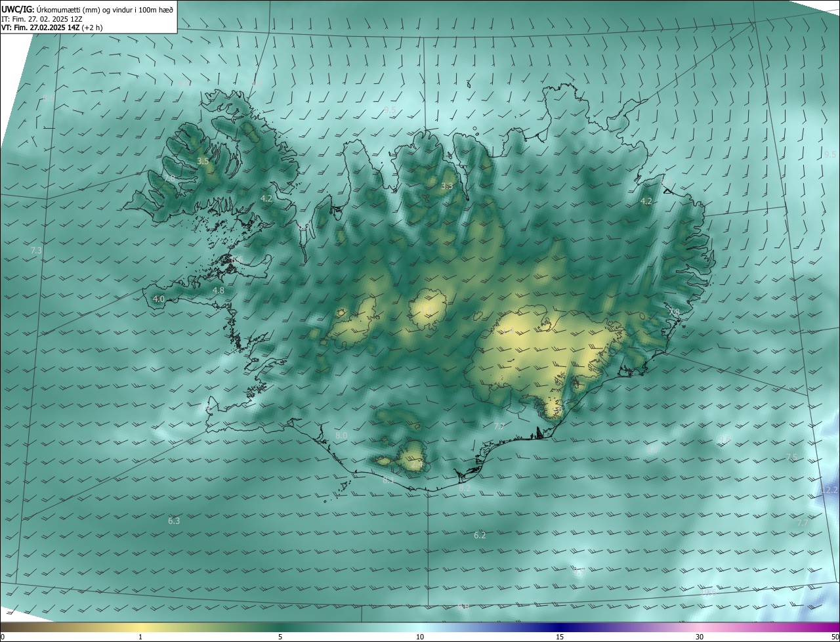Click the 'IT: Fim. 27. 02. 2025 12Z' line

(x=41, y=19)
